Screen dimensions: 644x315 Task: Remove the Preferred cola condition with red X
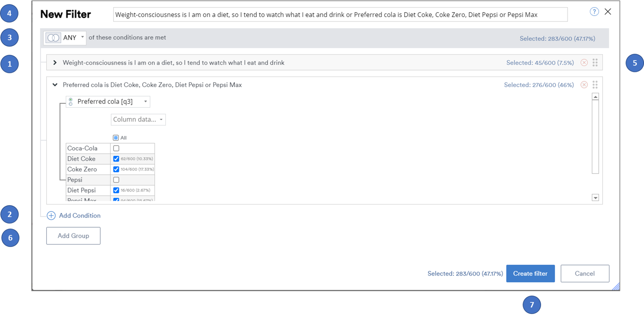584,85
